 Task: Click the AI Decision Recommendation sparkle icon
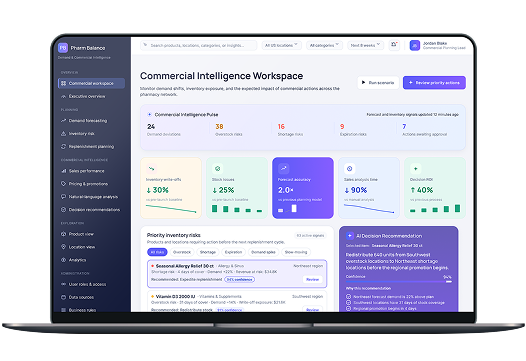(350, 236)
